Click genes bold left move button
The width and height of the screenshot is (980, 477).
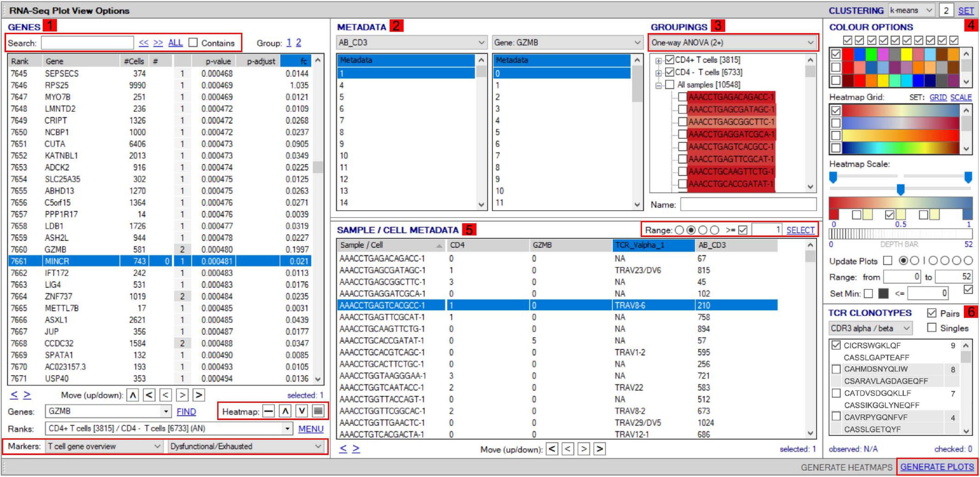[149, 395]
